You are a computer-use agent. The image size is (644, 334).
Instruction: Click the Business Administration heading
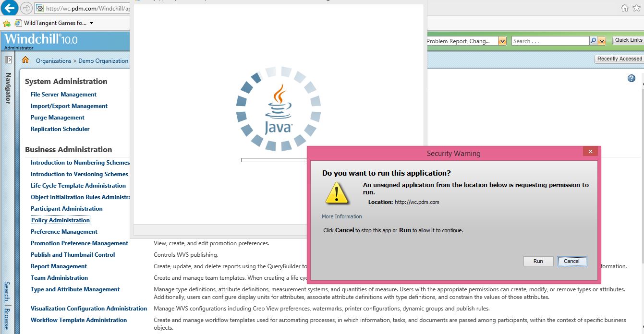69,150
